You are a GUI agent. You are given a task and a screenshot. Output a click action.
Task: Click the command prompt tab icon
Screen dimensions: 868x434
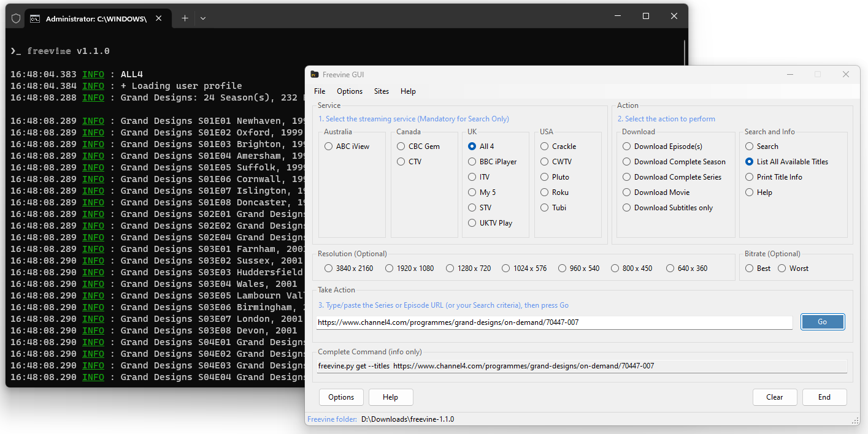point(36,18)
